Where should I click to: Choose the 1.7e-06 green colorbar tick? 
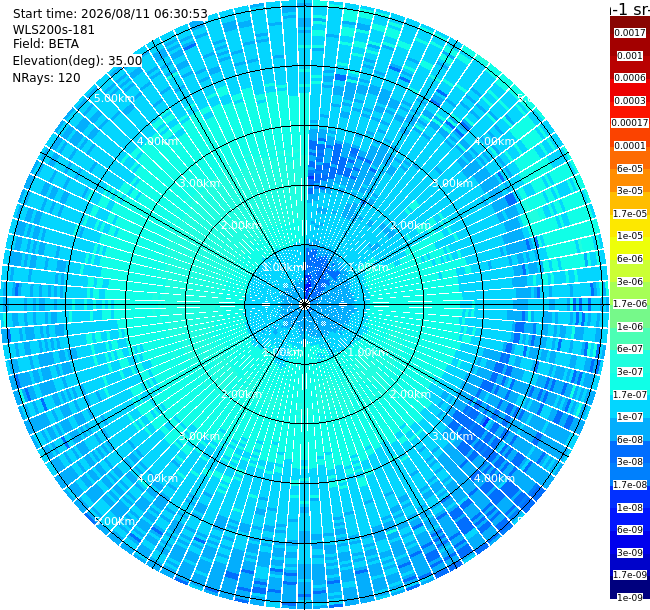[x=630, y=304]
